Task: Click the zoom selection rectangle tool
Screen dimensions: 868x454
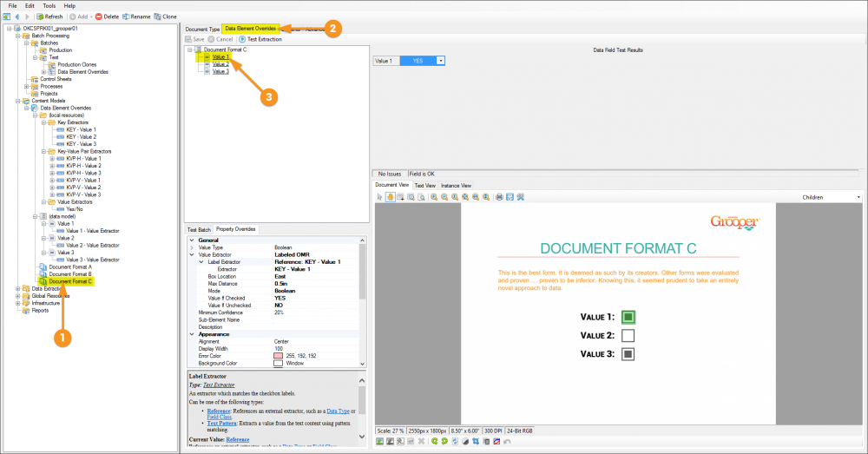Action: (x=411, y=197)
